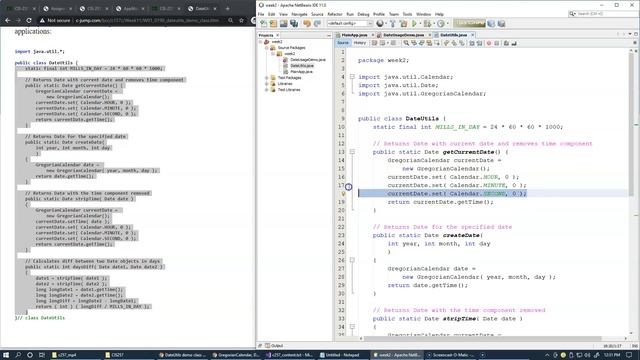Open Task View from the taskbar
640x360 pixels.
click(42, 355)
